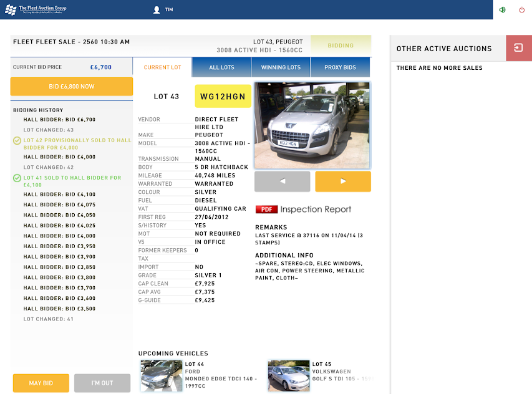532x399 pixels.
Task: Select history entry Hall Bidder: Bid £3,950
Action: click(x=59, y=246)
